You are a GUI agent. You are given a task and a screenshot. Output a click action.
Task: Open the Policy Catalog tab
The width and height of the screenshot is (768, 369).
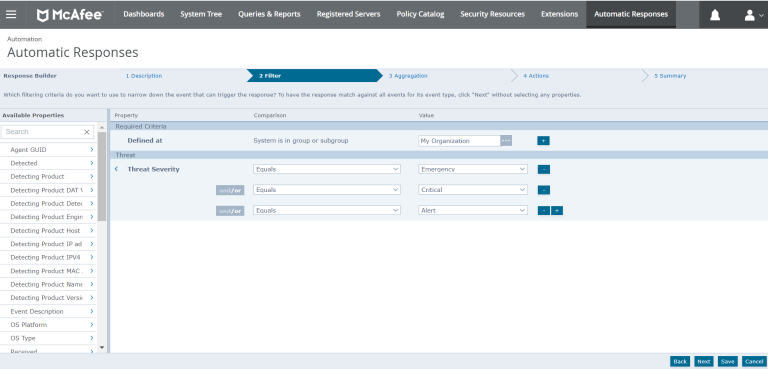(420, 14)
